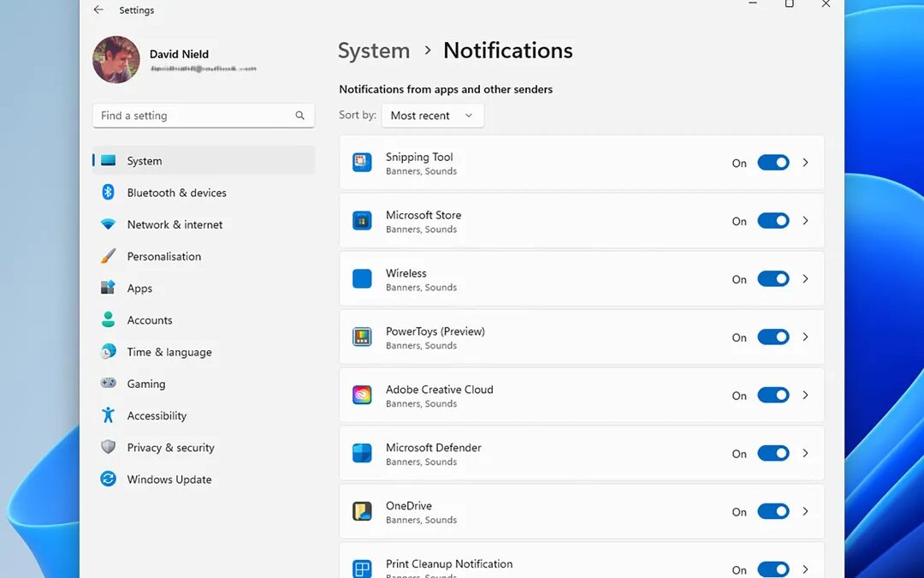
Task: Click the back arrow in Settings
Action: point(98,10)
